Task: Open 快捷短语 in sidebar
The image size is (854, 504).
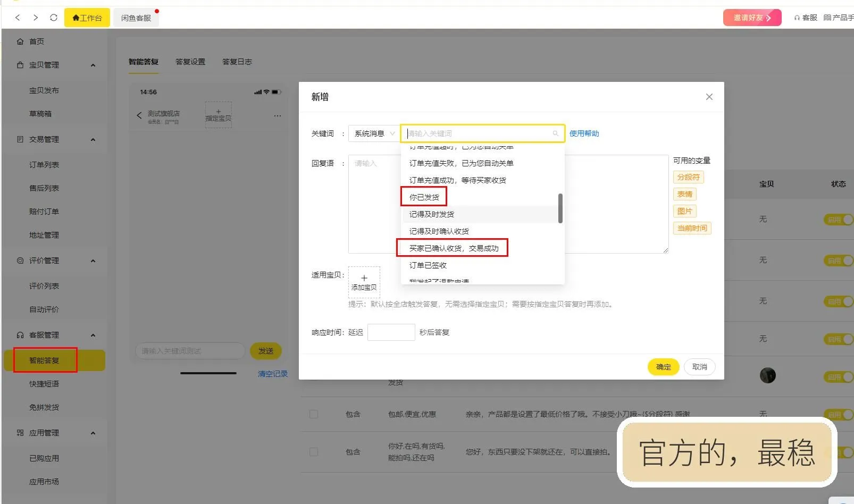Action: pyautogui.click(x=44, y=384)
